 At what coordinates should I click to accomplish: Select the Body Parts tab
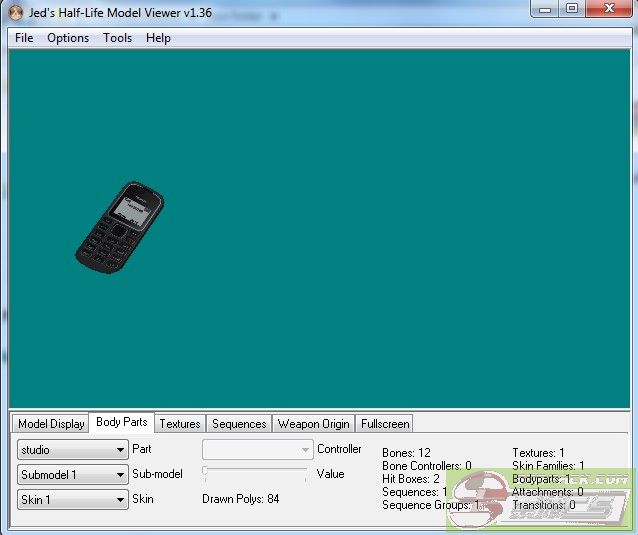(121, 423)
